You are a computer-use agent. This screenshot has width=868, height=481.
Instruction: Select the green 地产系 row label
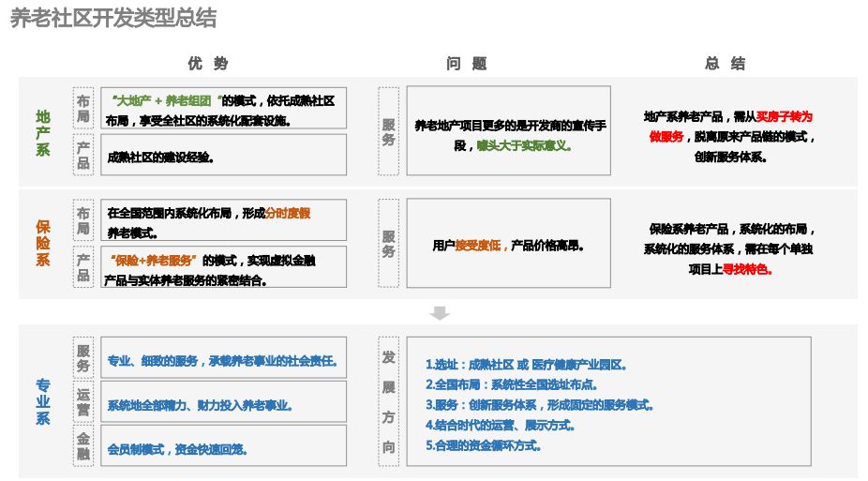click(x=43, y=133)
